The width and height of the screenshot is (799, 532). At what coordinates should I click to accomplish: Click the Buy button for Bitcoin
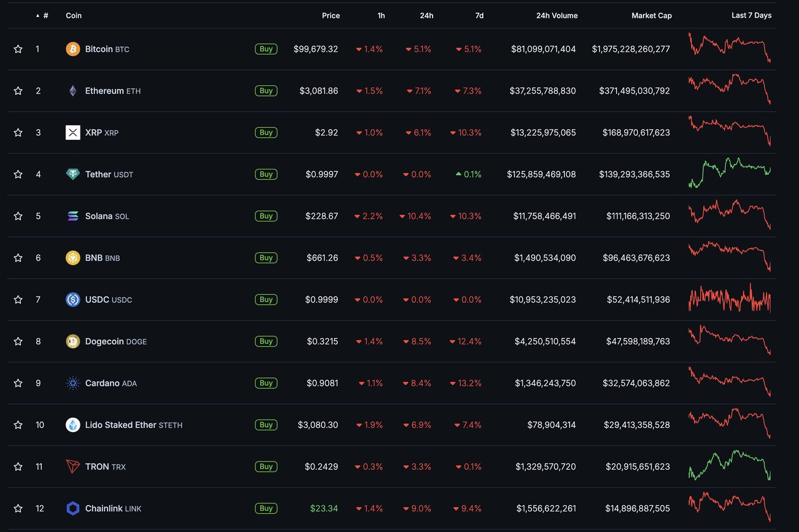point(266,49)
